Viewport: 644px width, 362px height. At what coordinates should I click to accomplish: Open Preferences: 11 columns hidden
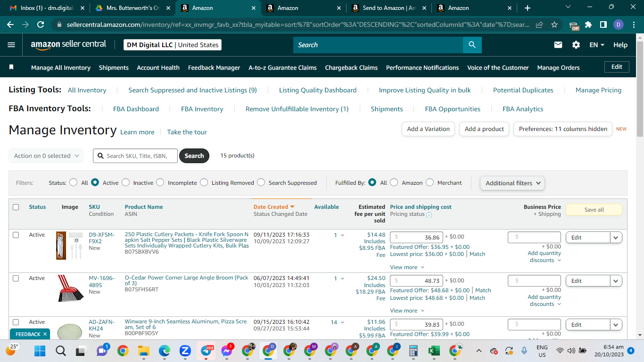pyautogui.click(x=563, y=129)
